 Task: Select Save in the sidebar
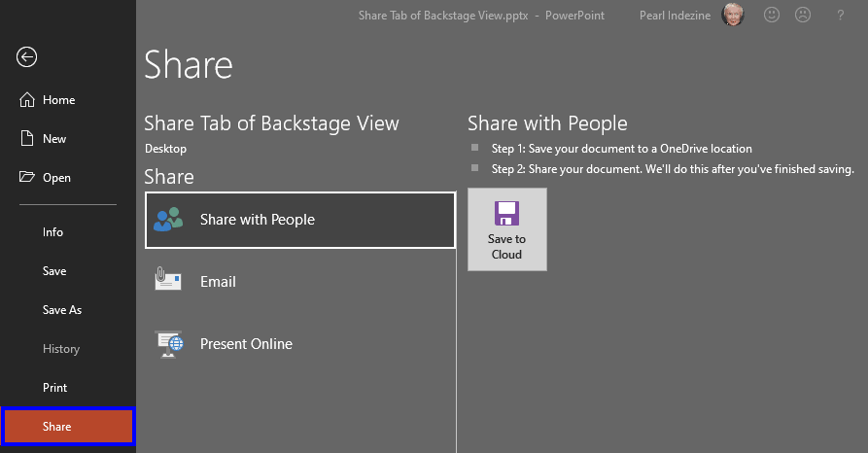[x=67, y=271]
